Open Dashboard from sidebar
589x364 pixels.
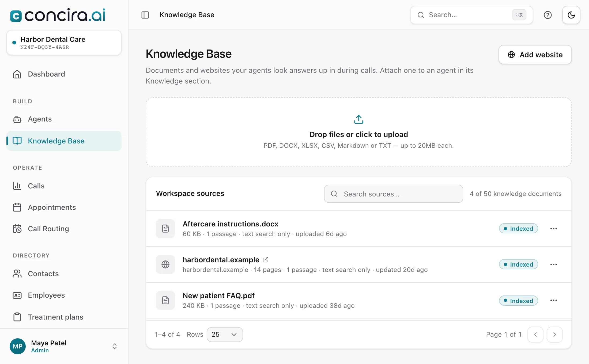pos(64,74)
